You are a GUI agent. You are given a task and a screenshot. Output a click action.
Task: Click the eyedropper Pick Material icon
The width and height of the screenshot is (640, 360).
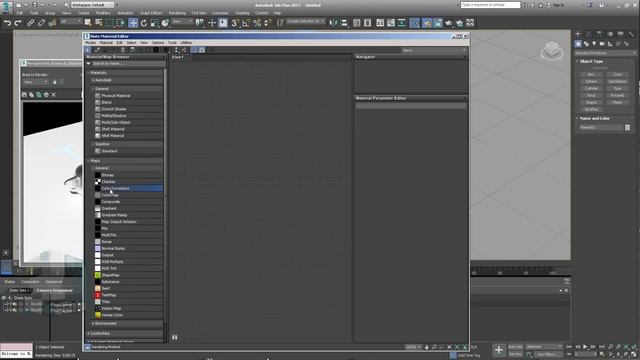tap(98, 50)
